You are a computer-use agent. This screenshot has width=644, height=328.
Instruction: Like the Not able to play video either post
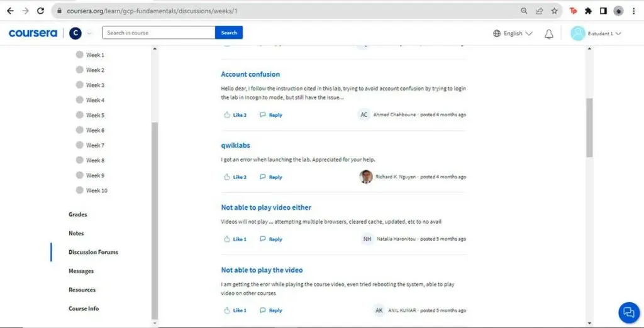point(235,239)
